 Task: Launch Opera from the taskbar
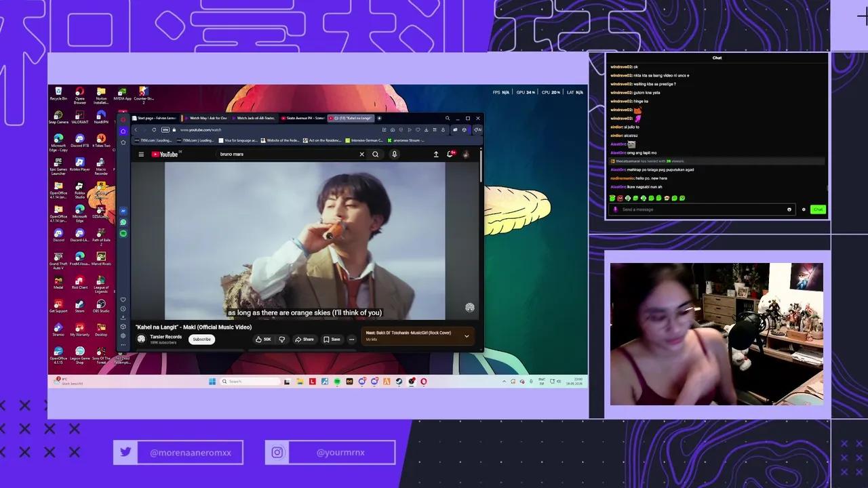[423, 381]
